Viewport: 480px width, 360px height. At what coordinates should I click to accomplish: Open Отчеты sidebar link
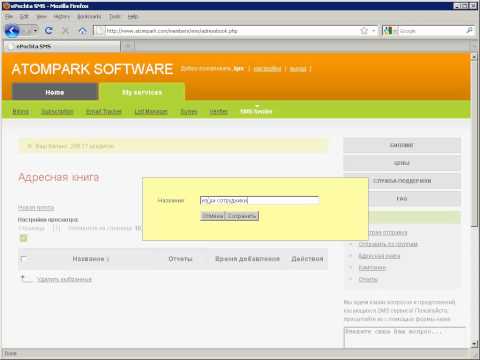coord(368,279)
